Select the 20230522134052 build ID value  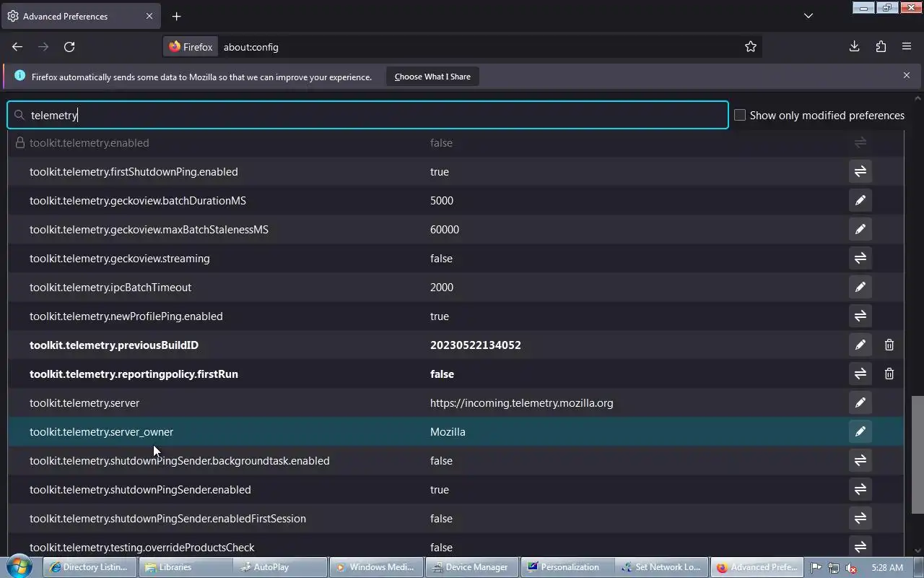475,345
